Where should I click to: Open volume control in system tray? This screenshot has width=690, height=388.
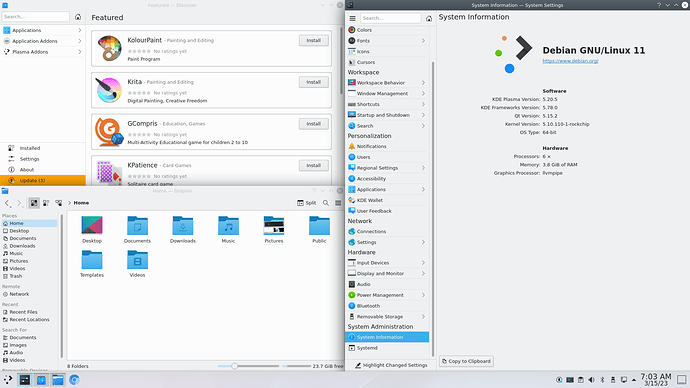pyautogui.click(x=591, y=380)
